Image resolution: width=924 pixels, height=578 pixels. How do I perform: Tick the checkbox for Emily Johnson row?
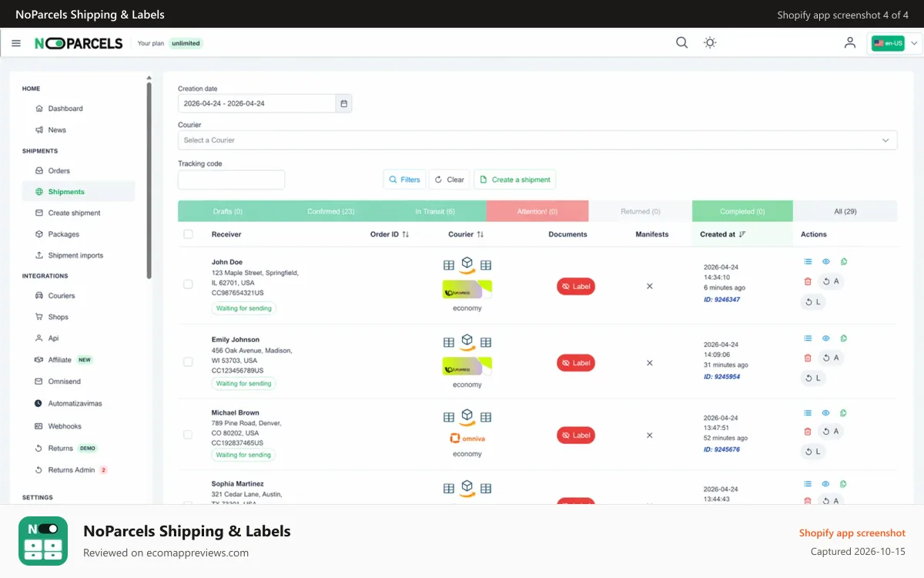[188, 361]
